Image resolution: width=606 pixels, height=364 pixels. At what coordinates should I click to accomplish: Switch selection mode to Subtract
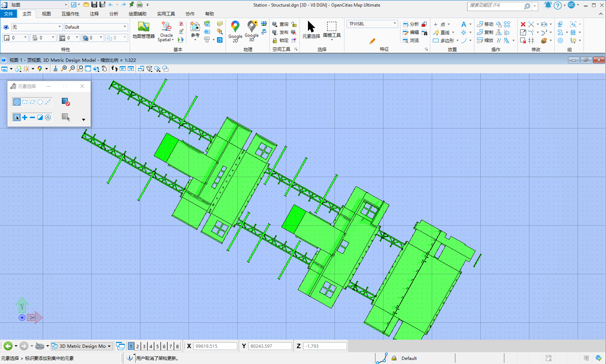tap(32, 117)
